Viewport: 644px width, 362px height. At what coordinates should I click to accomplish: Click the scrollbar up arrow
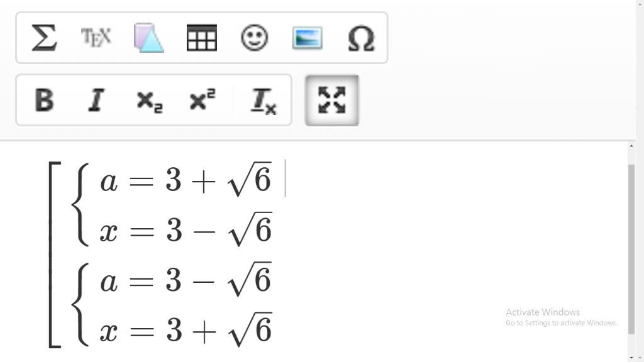631,147
